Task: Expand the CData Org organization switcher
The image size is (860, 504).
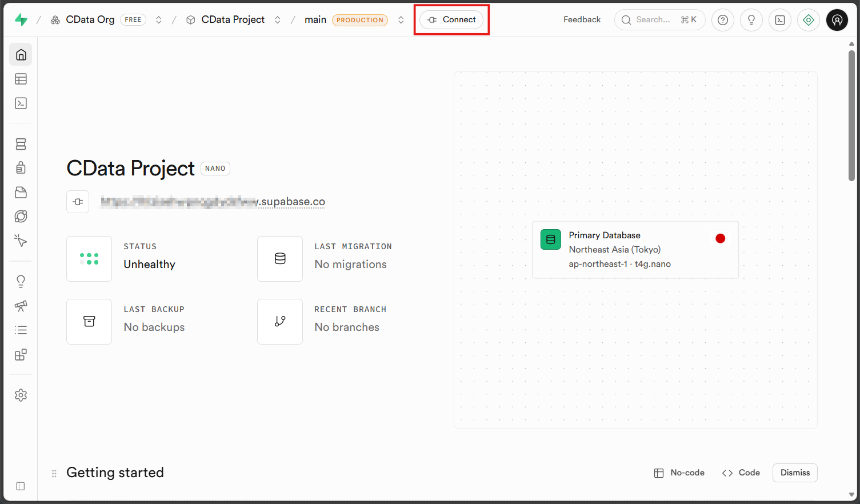Action: [158, 19]
